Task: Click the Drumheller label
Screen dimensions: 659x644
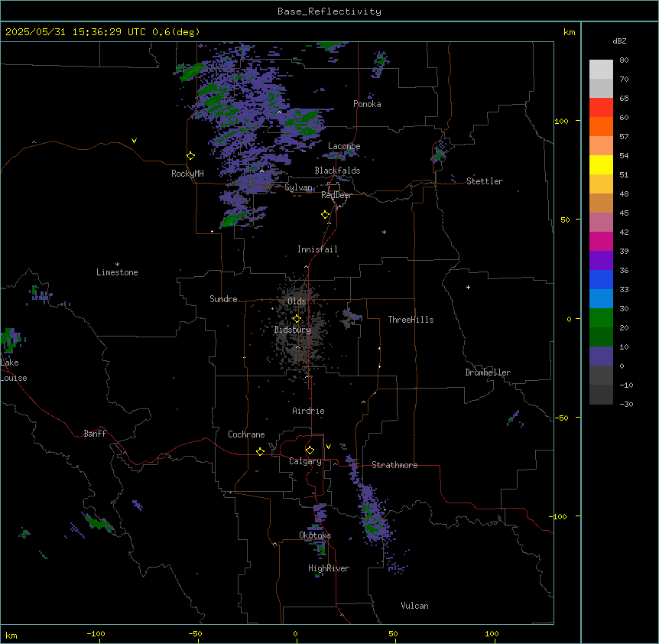Action: [488, 372]
